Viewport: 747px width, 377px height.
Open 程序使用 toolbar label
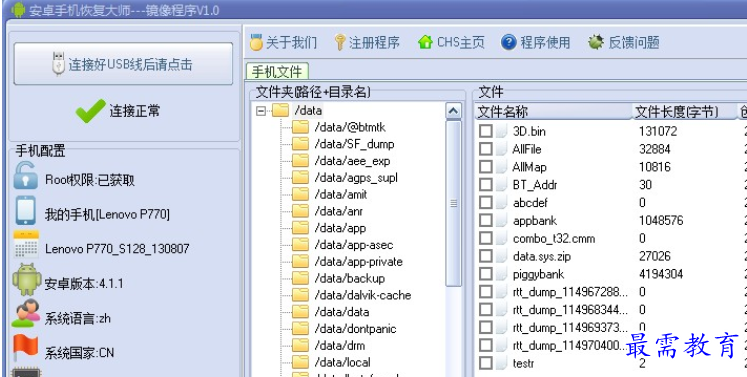click(545, 42)
